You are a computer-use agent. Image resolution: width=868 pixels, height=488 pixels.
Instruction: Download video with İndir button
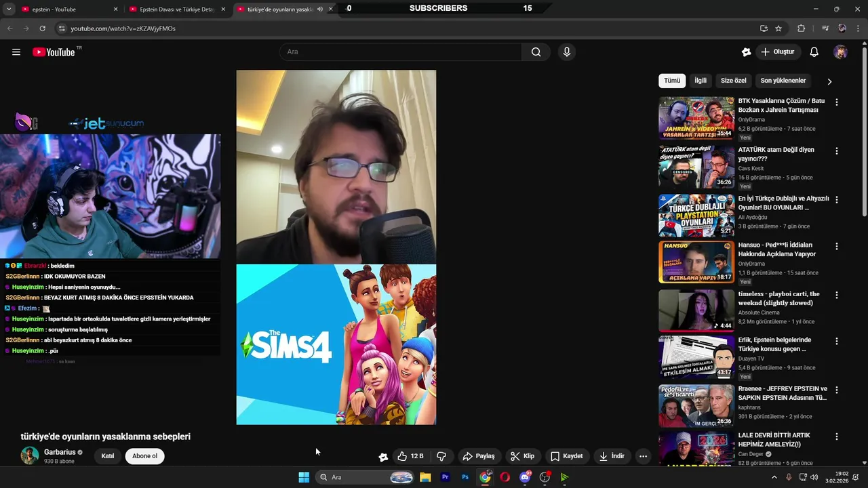[612, 456]
